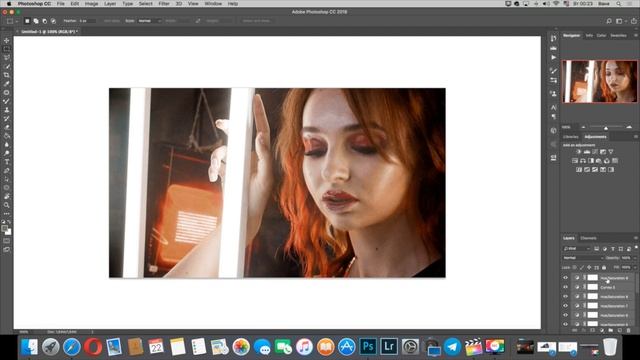Add a Hue/Saturation adjustment from the Adjustments panel

575,161
